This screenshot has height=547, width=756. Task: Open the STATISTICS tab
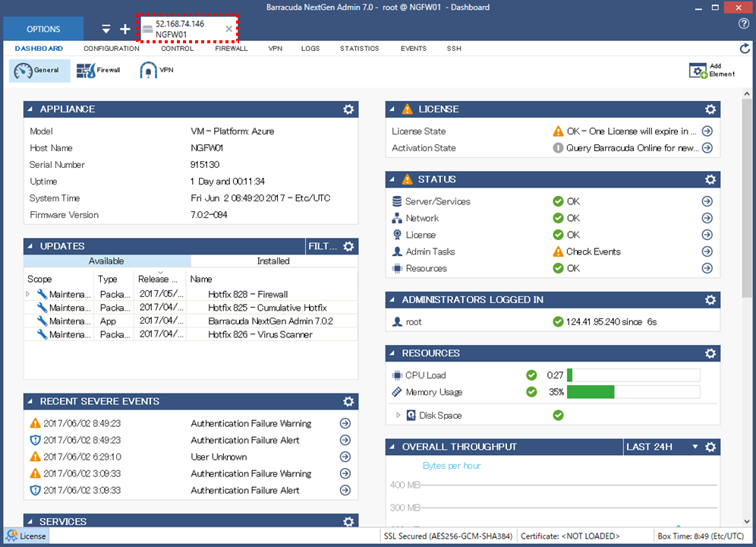click(359, 49)
